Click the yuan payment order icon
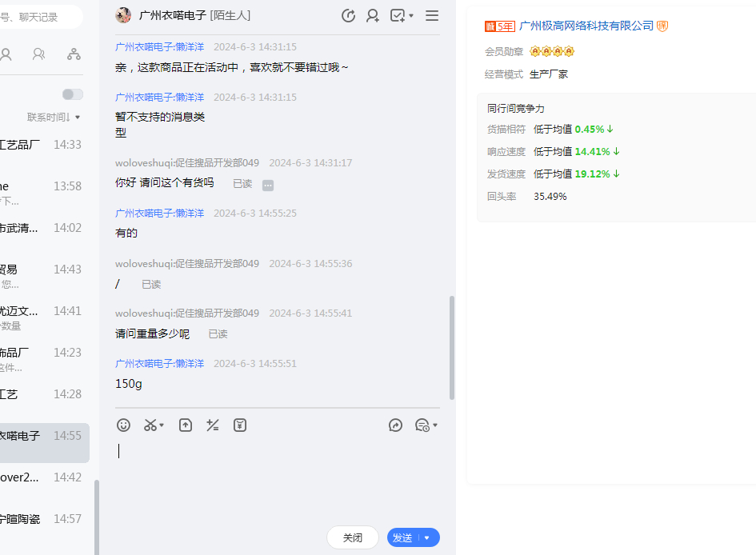Image resolution: width=756 pixels, height=555 pixels. coord(240,425)
